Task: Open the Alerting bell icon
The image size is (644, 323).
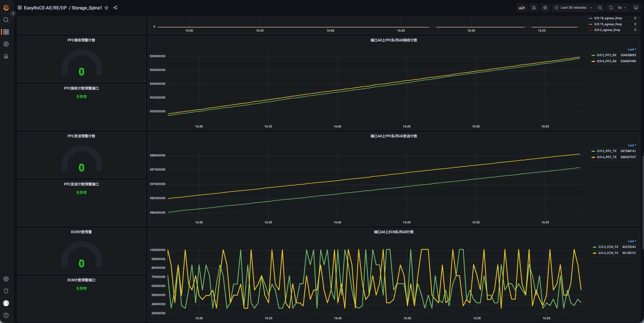Action: pos(6,56)
